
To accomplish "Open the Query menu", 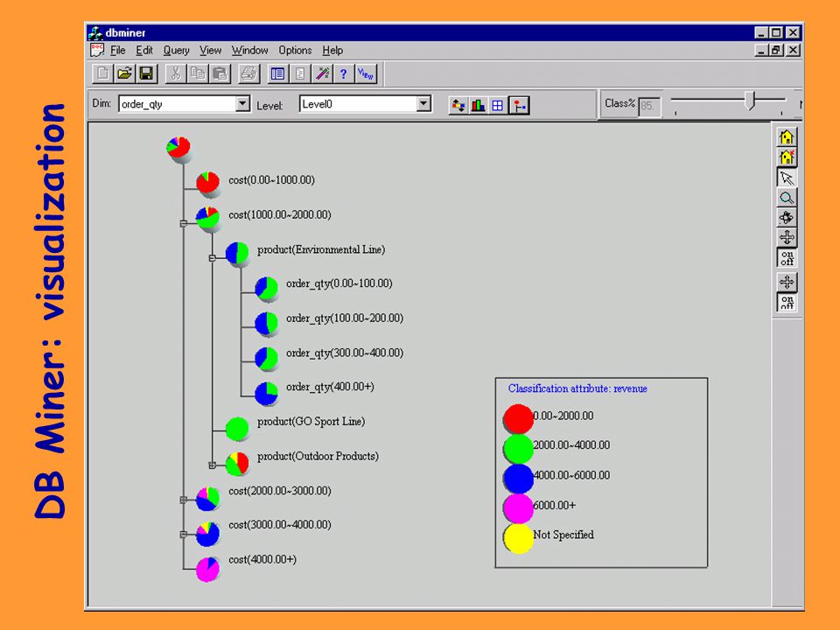I will (176, 51).
